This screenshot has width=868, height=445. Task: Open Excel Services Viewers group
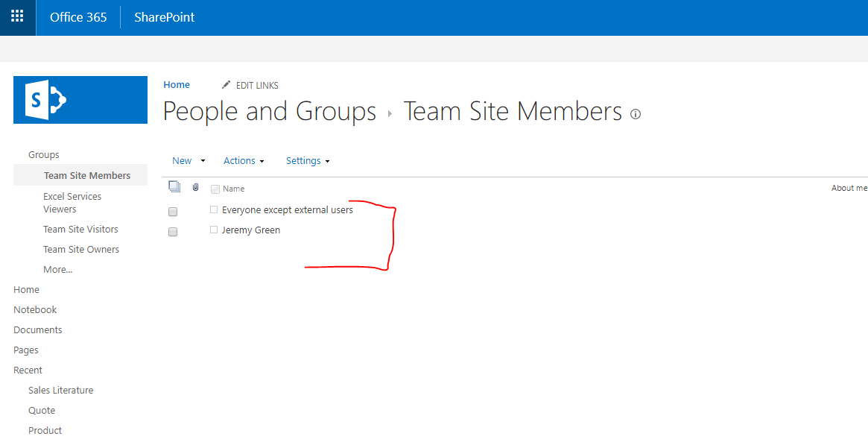pos(72,203)
